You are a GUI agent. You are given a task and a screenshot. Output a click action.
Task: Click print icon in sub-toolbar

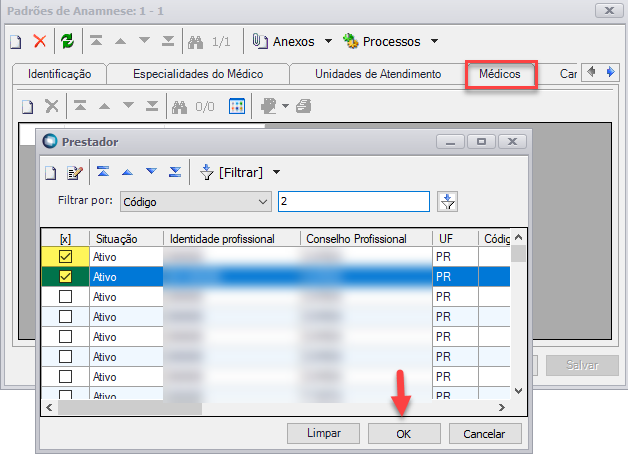[304, 106]
